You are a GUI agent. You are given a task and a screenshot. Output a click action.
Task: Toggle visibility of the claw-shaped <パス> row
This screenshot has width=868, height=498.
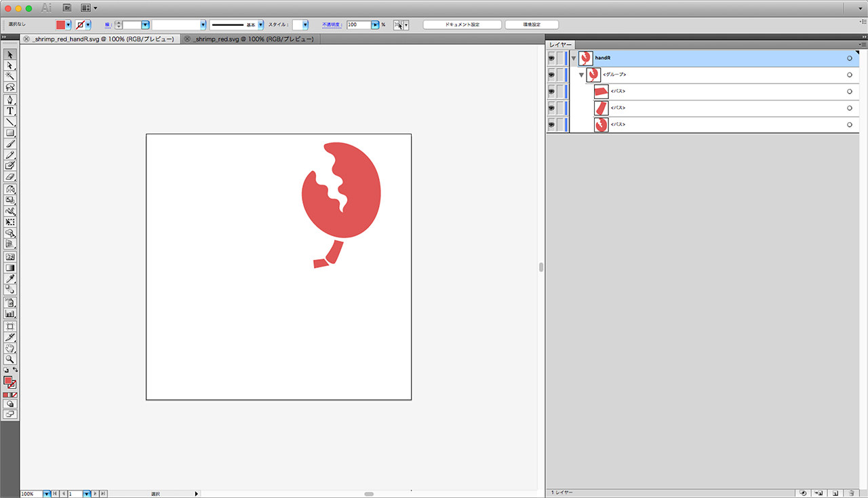click(551, 125)
